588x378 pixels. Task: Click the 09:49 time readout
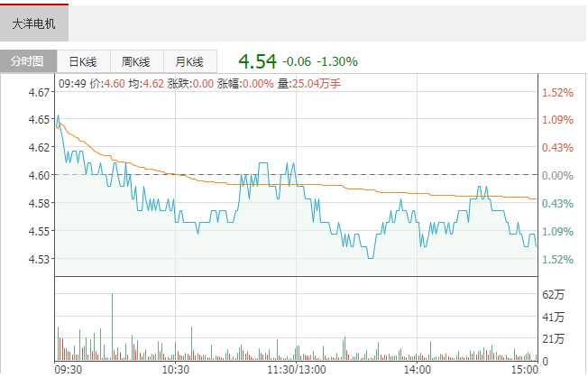pyautogui.click(x=72, y=83)
